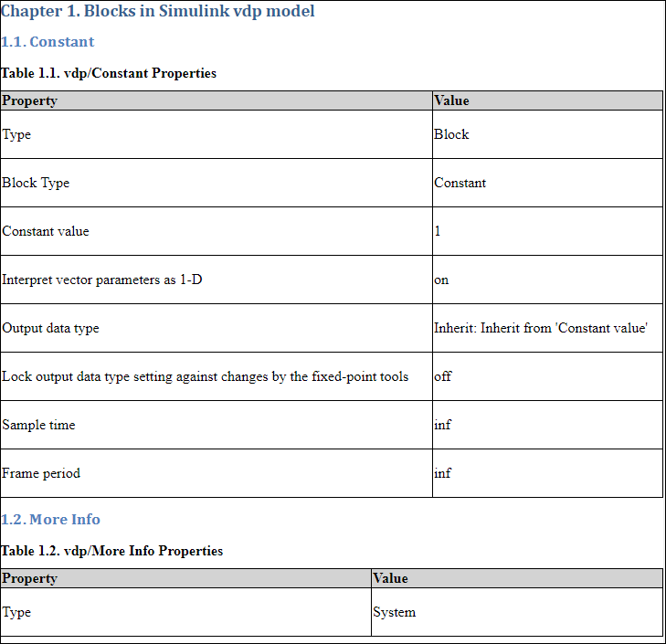Click the Lock output data type setting cell
666x644 pixels.
(x=205, y=376)
